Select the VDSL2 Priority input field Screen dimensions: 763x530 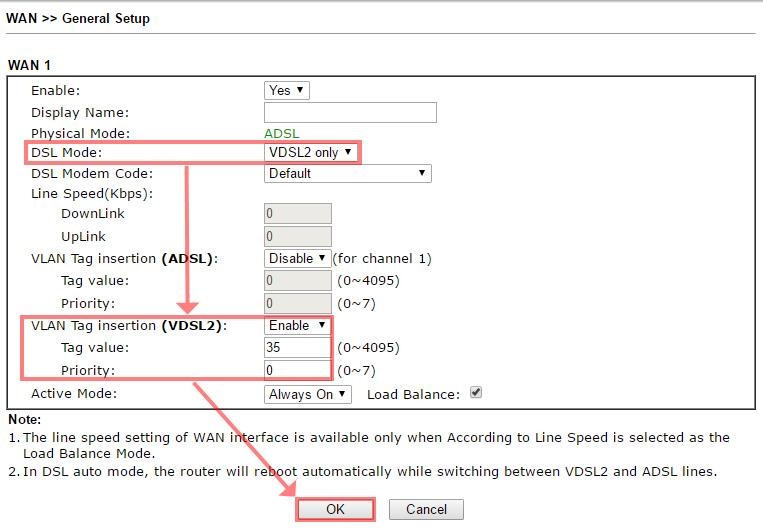click(x=297, y=370)
